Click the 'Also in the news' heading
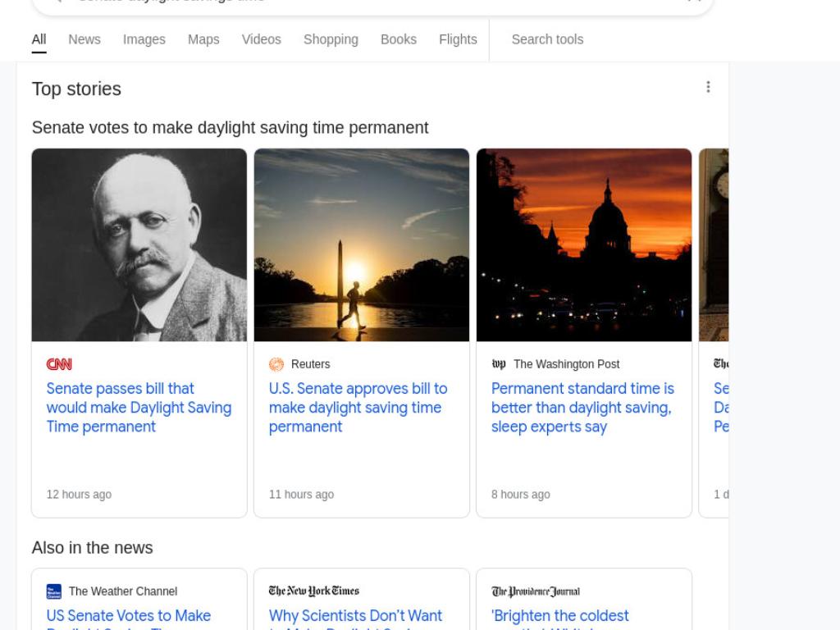Screen dimensions: 840x630 click(92, 548)
